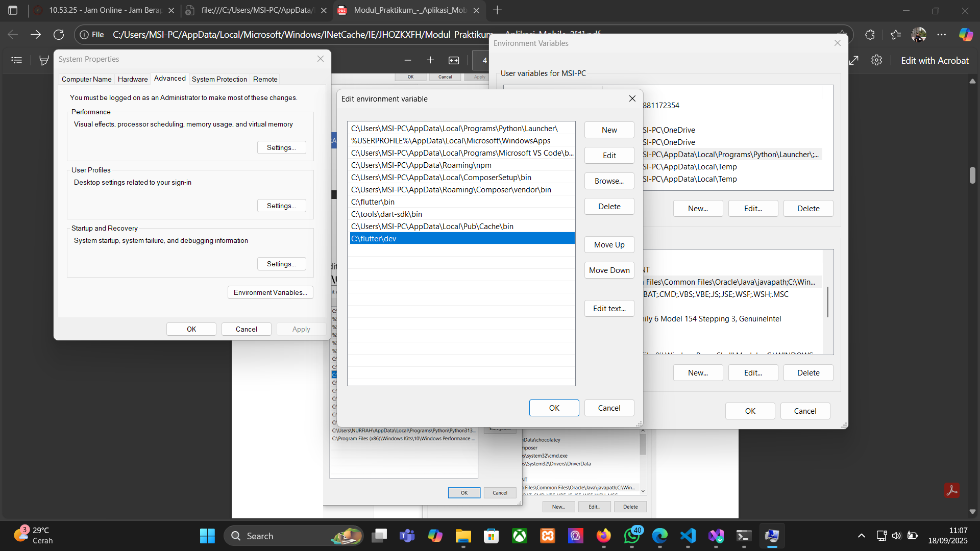Viewport: 980px width, 551px height.
Task: Switch to the System Protection tab
Action: pos(219,79)
